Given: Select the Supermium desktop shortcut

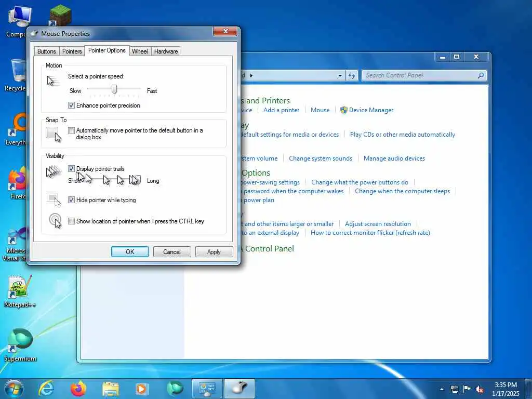Looking at the screenshot, I should click(20, 345).
